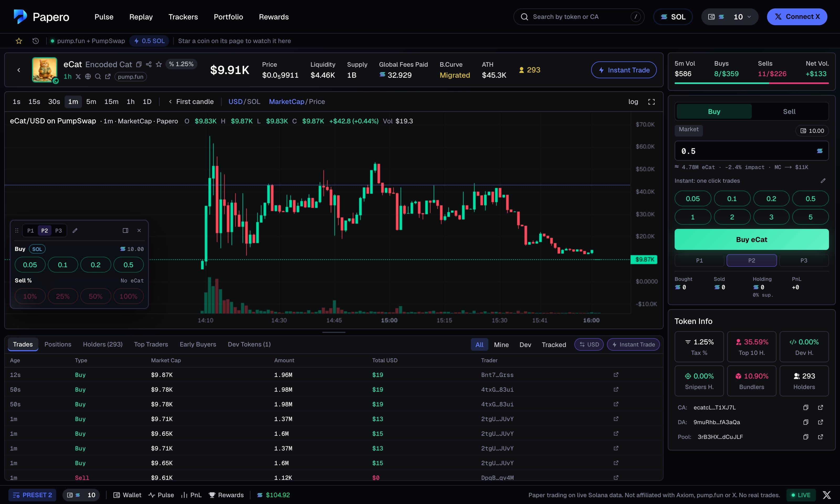The image size is (840, 504).
Task: Select 25% sell in floating panel
Action: click(63, 296)
